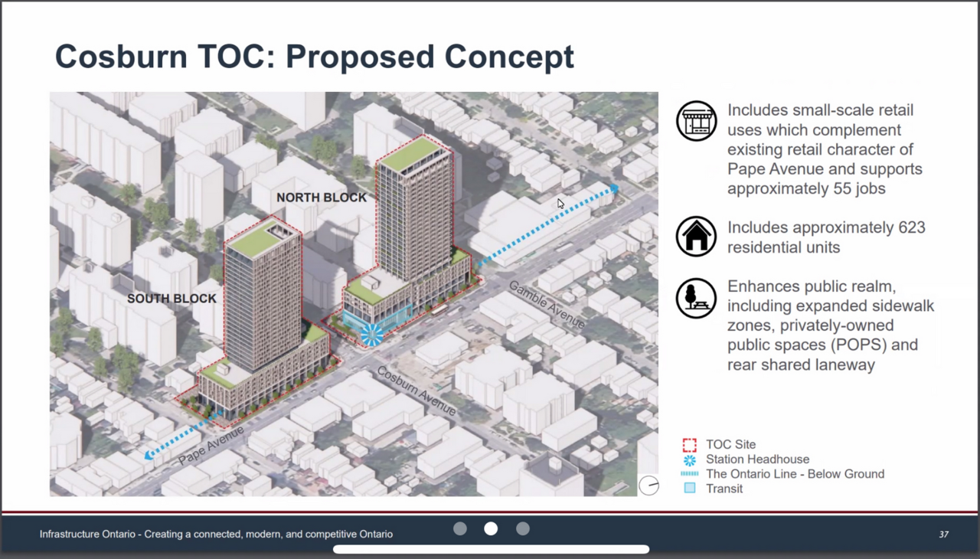Select the first pagination dot
980x559 pixels.
[x=460, y=528]
